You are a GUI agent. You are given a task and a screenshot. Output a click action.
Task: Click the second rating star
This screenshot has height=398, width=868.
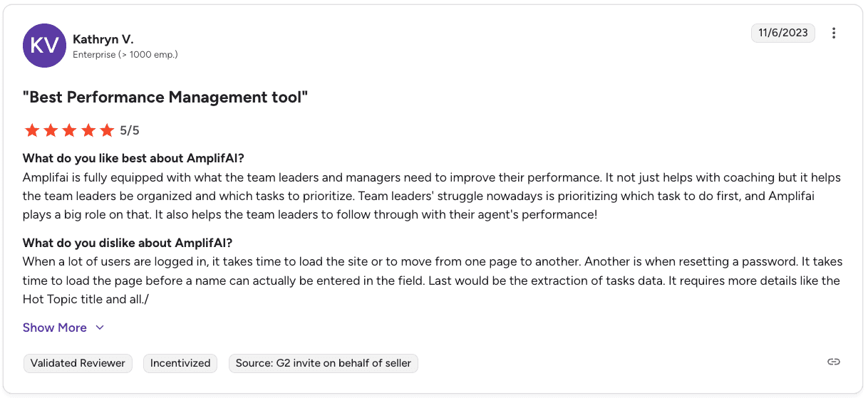pyautogui.click(x=50, y=130)
